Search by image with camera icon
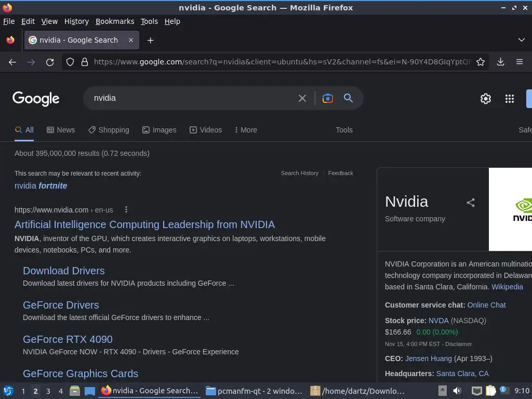532x399 pixels. click(327, 98)
